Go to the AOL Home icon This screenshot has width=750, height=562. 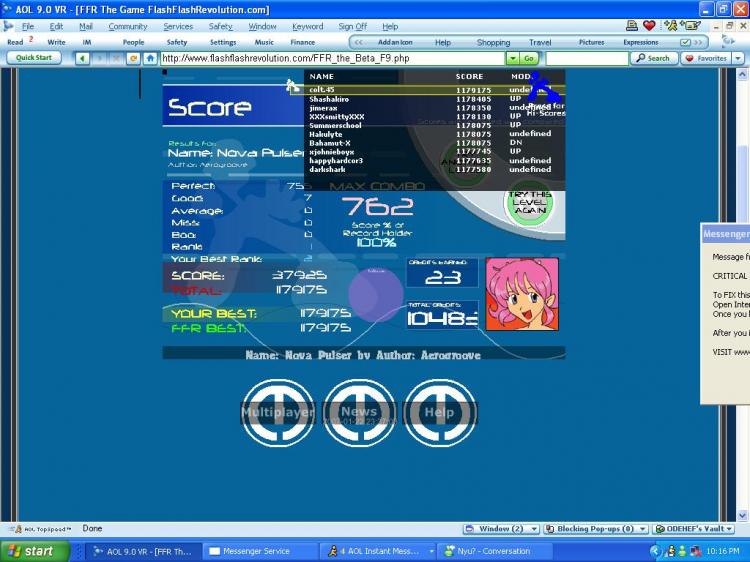point(150,58)
